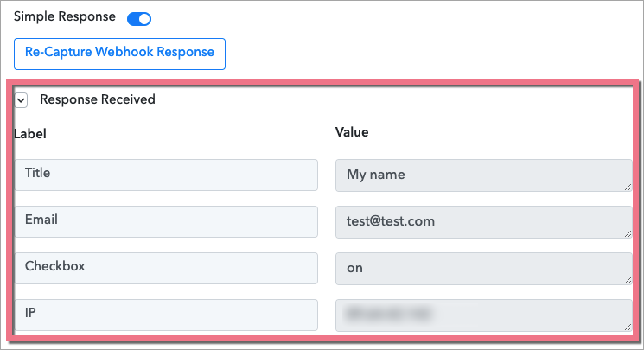Click the 'on' value box

(482, 268)
